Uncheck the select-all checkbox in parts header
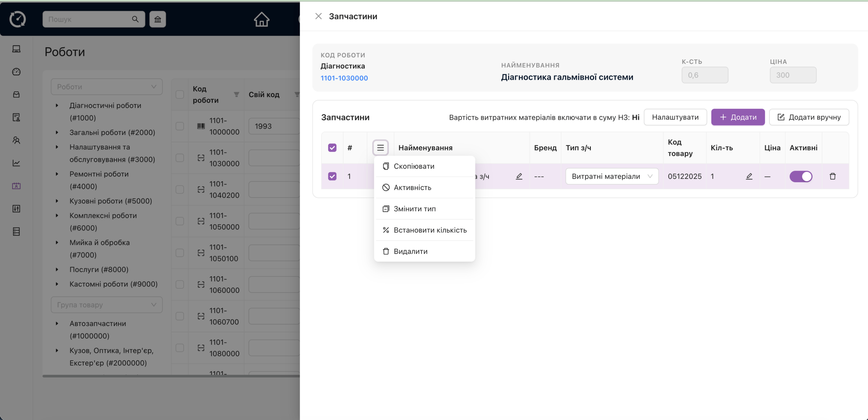This screenshot has height=420, width=868. tap(332, 148)
